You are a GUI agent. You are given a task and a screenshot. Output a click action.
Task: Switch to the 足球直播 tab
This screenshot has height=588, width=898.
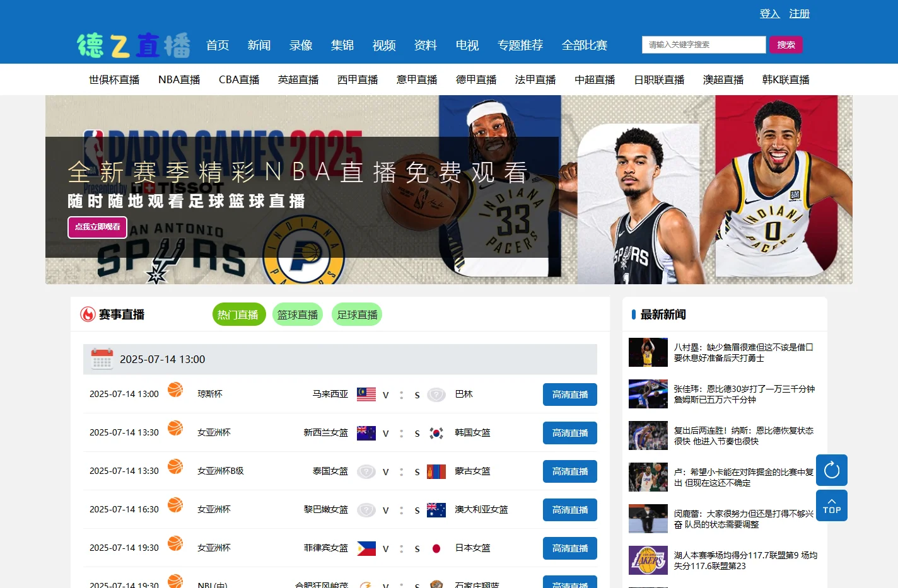pyautogui.click(x=357, y=314)
